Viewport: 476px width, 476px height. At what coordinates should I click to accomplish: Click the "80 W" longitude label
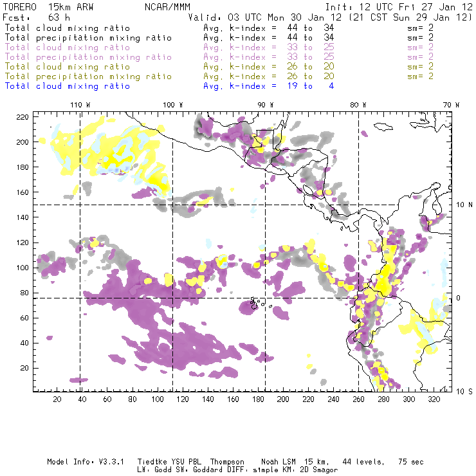click(x=358, y=105)
